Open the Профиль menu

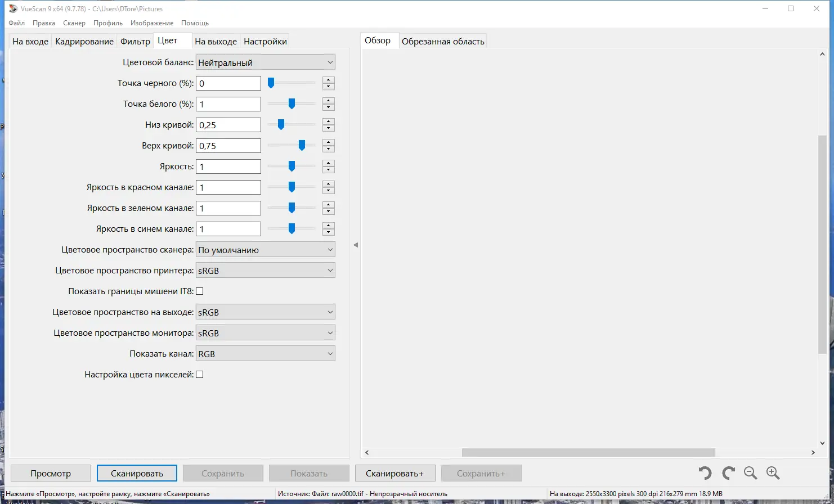(x=108, y=23)
